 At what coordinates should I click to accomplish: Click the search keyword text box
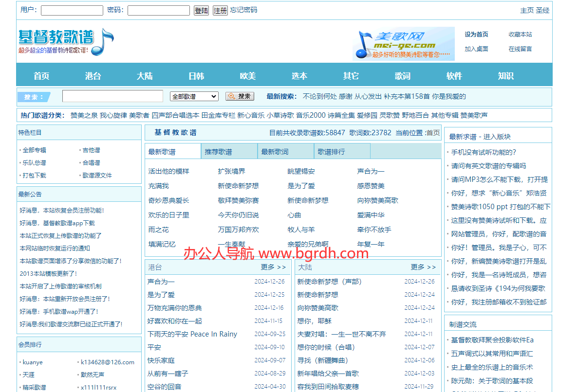(x=112, y=96)
